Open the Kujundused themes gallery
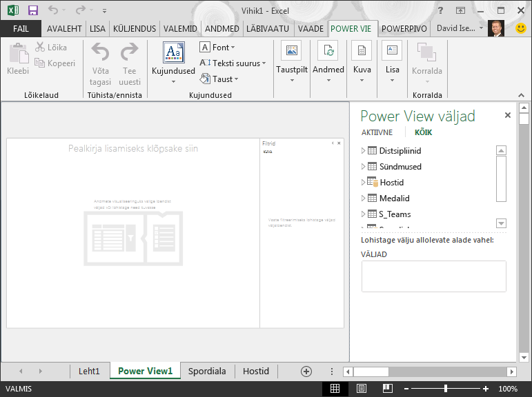Viewport: 532px width, 397px height. click(x=173, y=63)
